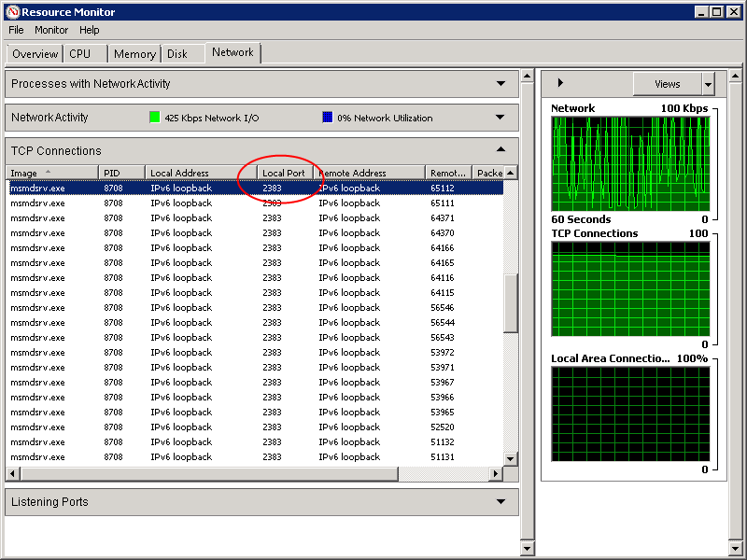Screen dimensions: 747x560
Task: Collapse the graphs pane with arrow
Action: pyautogui.click(x=560, y=83)
